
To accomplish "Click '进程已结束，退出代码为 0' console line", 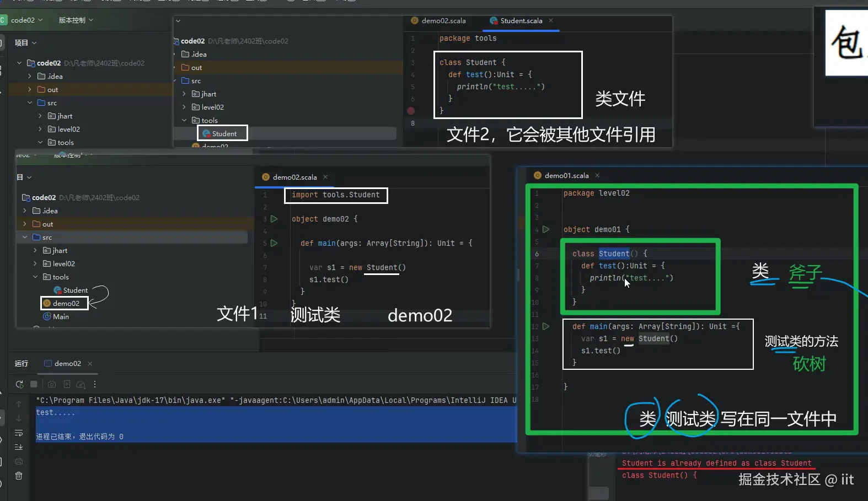I will (79, 437).
